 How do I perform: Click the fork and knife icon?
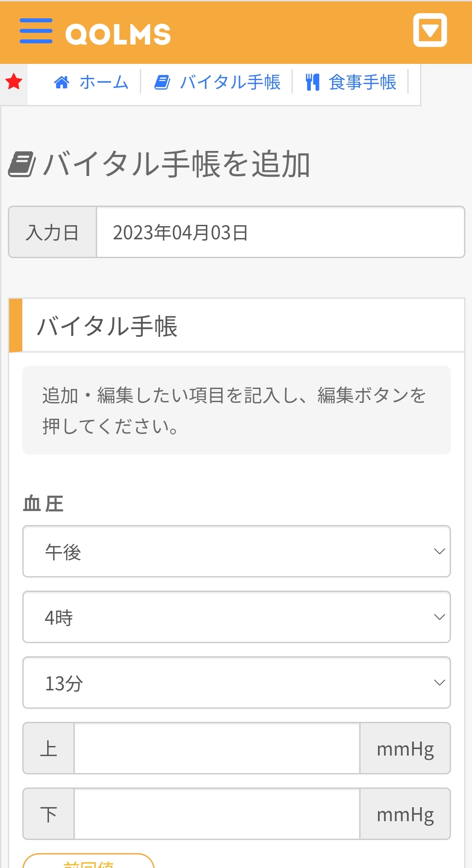pyautogui.click(x=312, y=82)
